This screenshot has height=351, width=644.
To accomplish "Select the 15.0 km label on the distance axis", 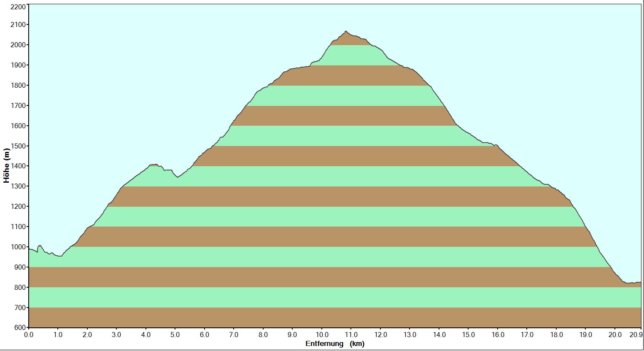I will tap(468, 335).
